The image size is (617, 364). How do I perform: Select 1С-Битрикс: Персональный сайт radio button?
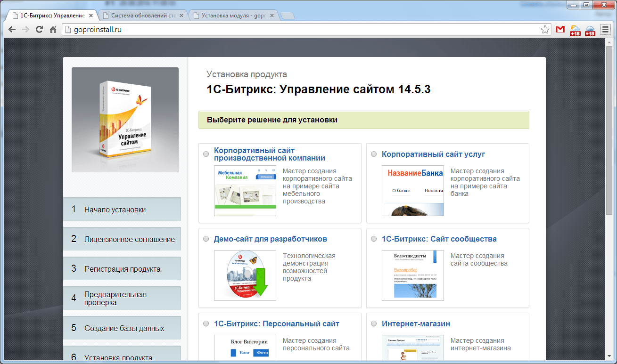click(206, 324)
